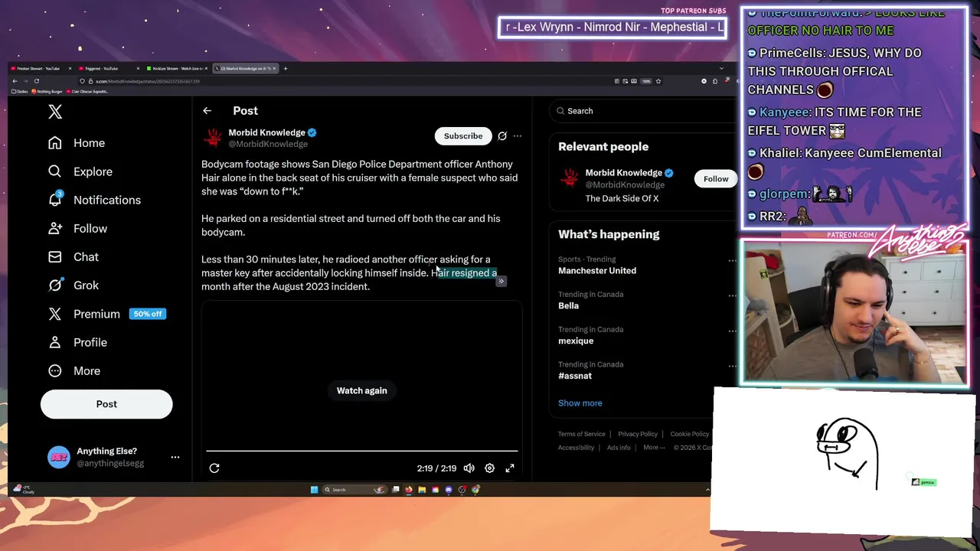Open Home in the X sidebar
Screen dimensions: 980x551
[x=77, y=143]
